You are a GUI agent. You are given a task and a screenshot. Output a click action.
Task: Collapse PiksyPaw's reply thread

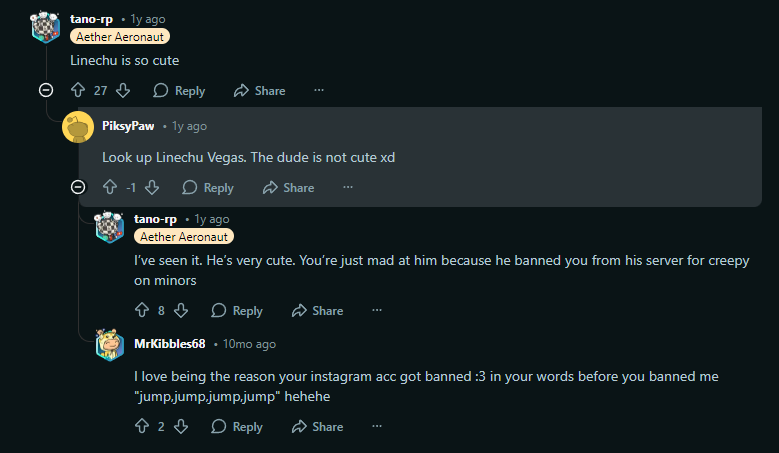(78, 187)
